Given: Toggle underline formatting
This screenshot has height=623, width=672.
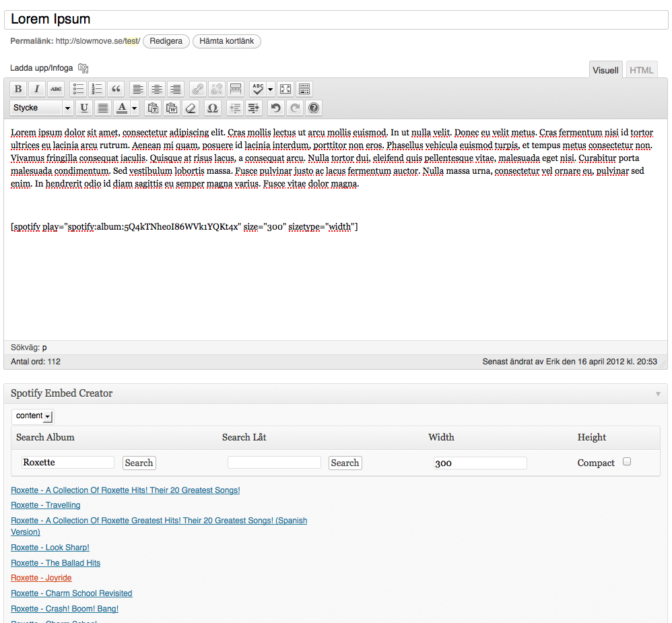Looking at the screenshot, I should click(x=84, y=108).
